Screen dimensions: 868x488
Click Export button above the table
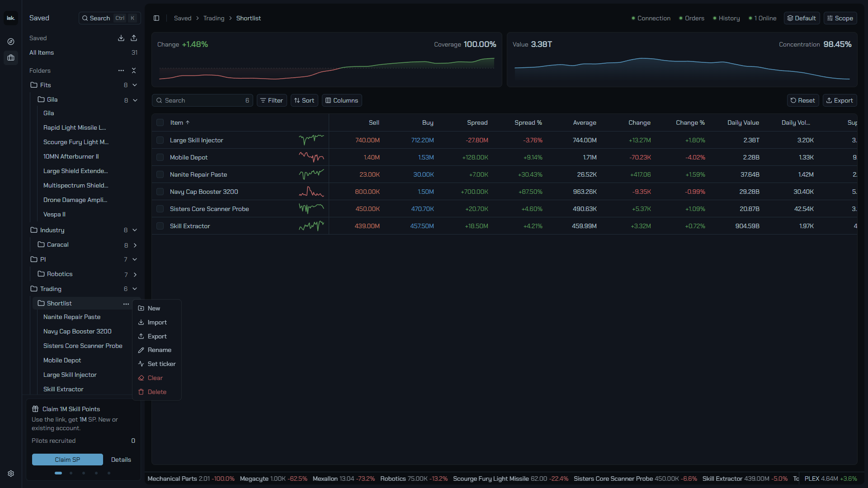tap(840, 100)
